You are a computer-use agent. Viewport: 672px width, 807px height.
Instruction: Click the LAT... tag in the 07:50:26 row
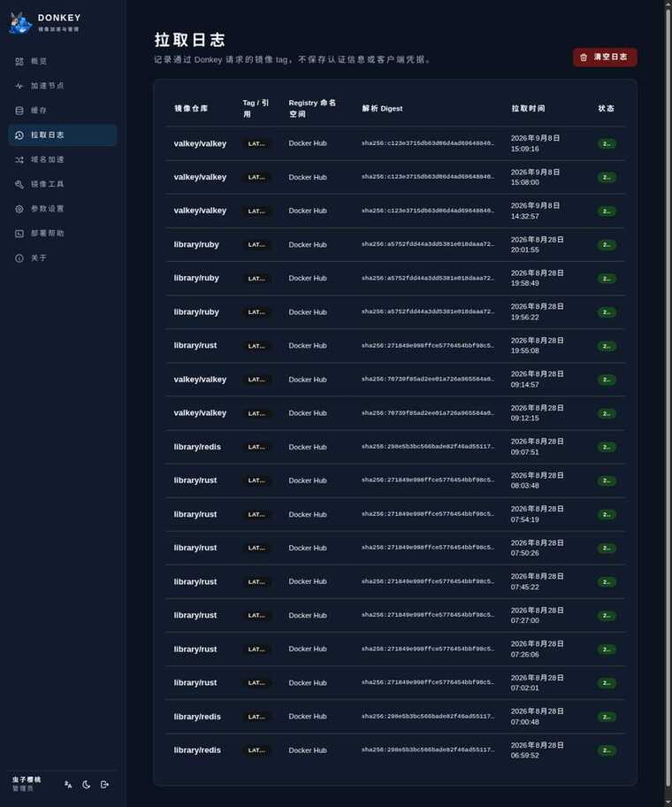256,548
